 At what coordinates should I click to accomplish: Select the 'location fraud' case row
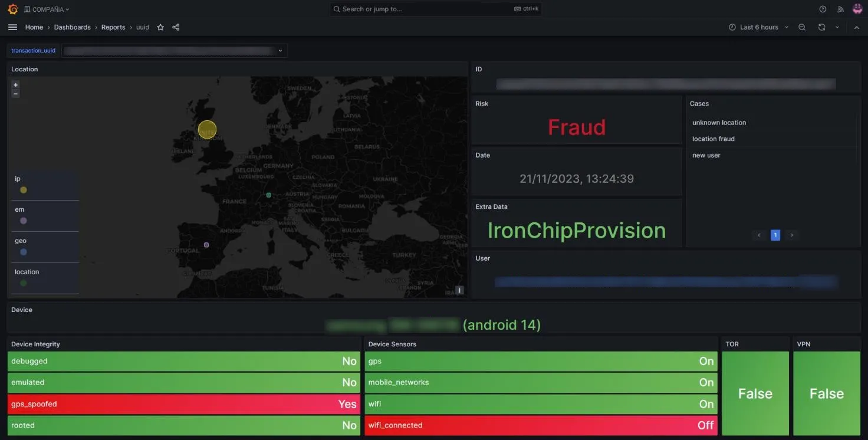pyautogui.click(x=773, y=139)
